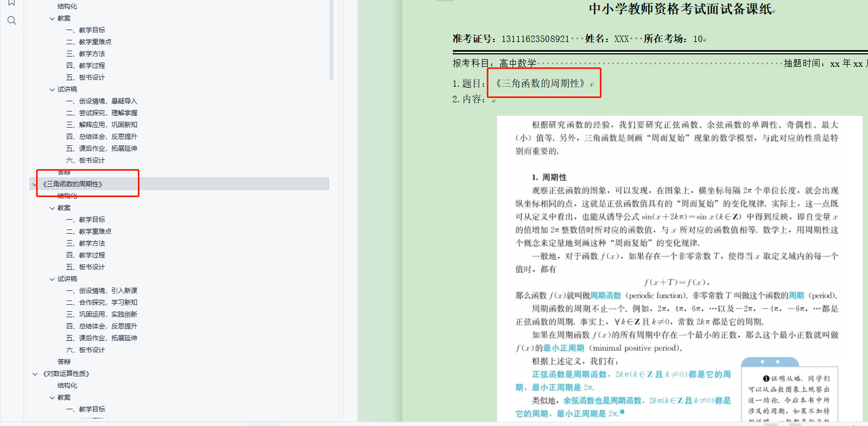Collapse 试讲稿 chevron above 创设情境，引入新课
Screen dimensions: 868x426
pos(52,279)
